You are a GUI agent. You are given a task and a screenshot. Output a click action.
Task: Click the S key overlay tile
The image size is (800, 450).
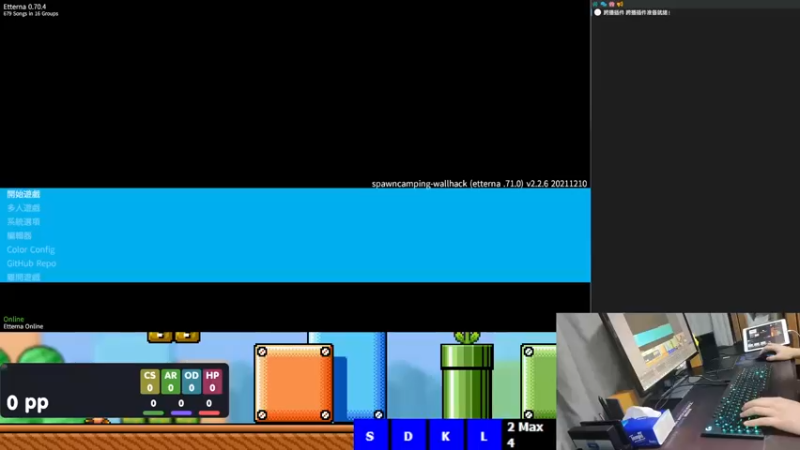coord(370,435)
